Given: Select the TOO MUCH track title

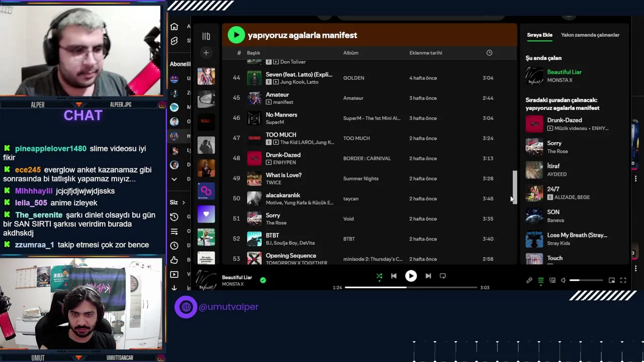Looking at the screenshot, I should click(x=281, y=135).
